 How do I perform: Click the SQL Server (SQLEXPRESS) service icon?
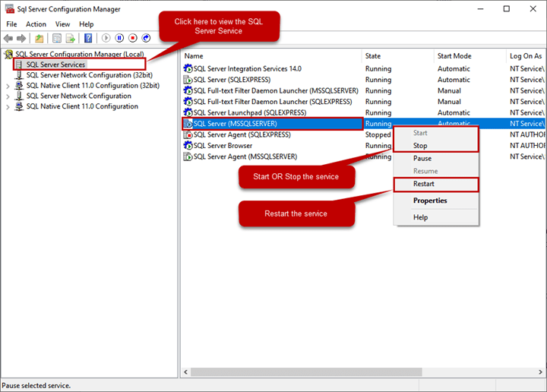pyautogui.click(x=188, y=80)
